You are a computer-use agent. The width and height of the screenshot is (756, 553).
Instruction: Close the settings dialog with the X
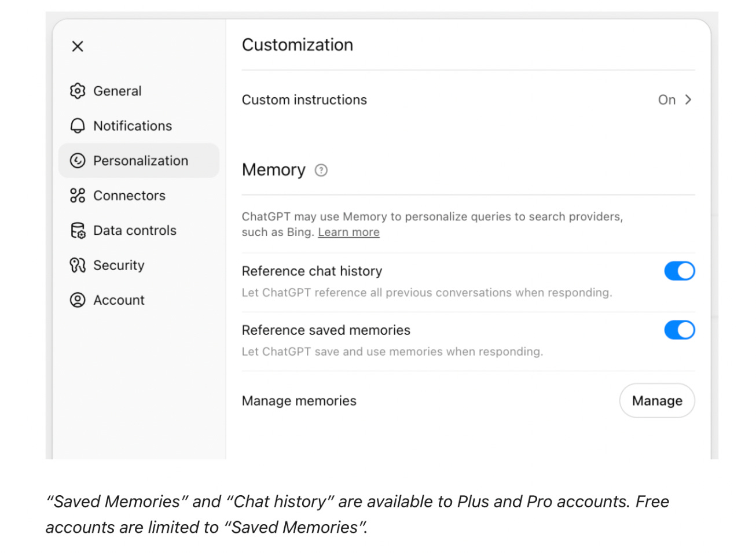pyautogui.click(x=77, y=46)
